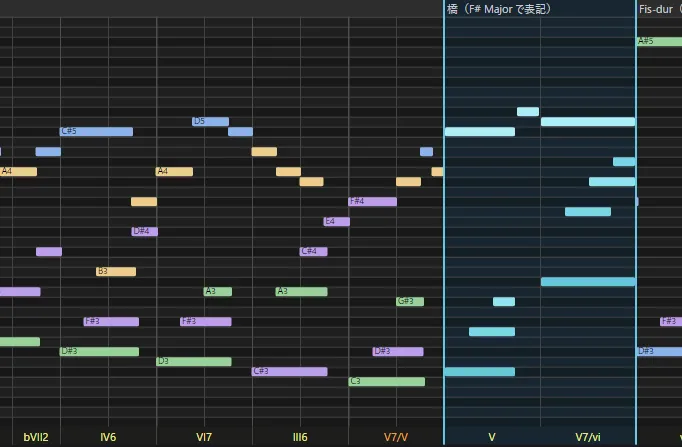Select the VI7 chord label

pyautogui.click(x=204, y=437)
